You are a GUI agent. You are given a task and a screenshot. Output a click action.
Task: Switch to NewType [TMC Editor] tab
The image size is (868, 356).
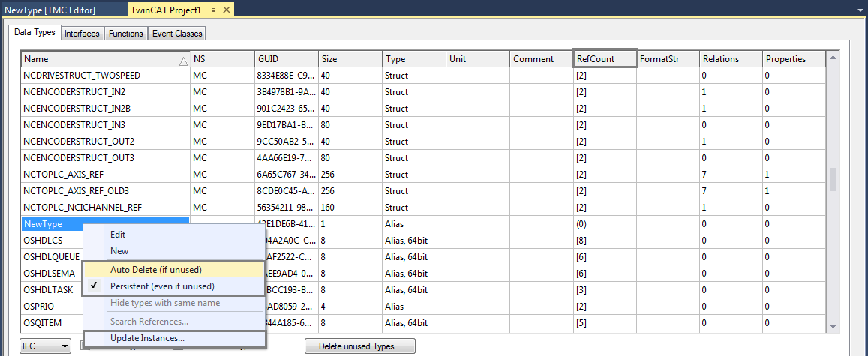tap(50, 10)
